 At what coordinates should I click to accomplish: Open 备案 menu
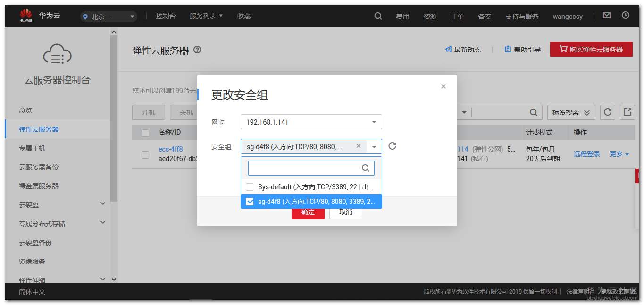click(x=485, y=17)
